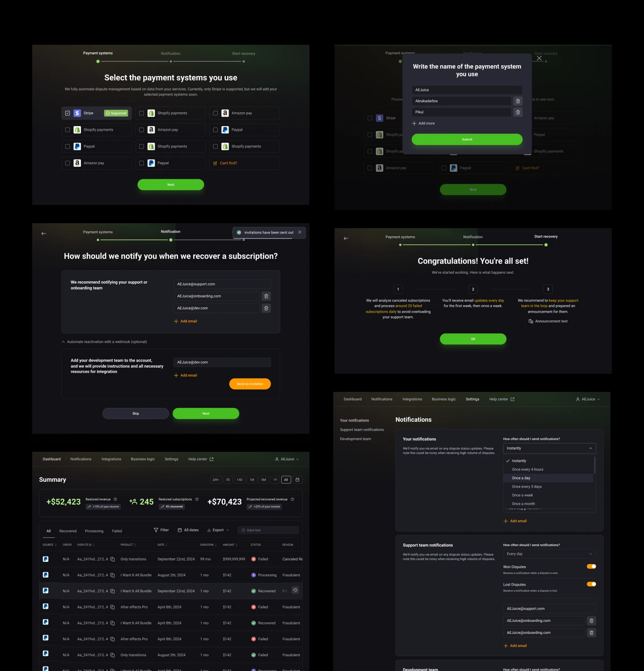The width and height of the screenshot is (644, 671).
Task: Go to 'Development team' in the settings sidebar
Action: (356, 439)
